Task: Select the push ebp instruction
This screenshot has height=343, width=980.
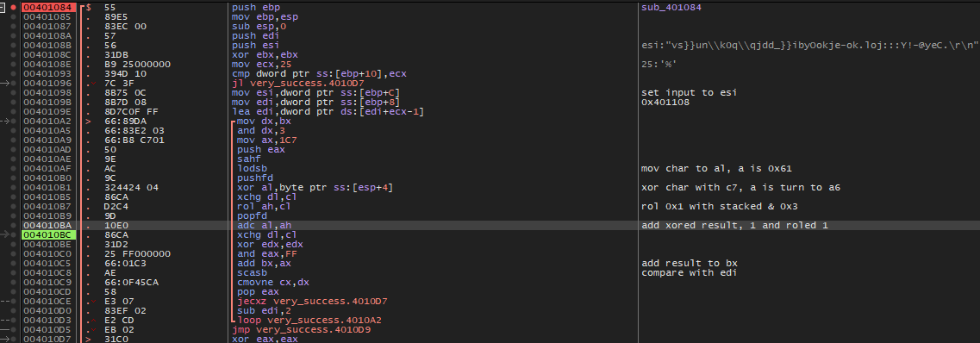Action: pos(256,7)
